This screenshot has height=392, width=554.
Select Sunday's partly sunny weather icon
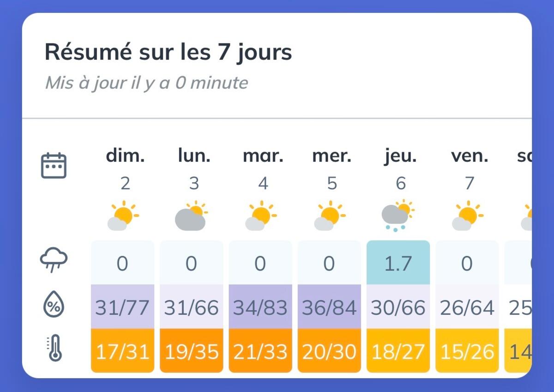point(123,216)
